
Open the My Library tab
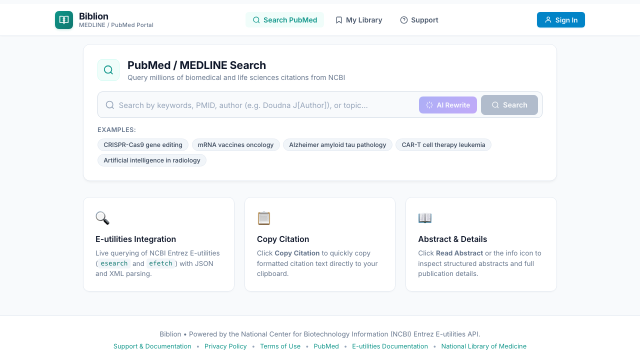point(358,20)
